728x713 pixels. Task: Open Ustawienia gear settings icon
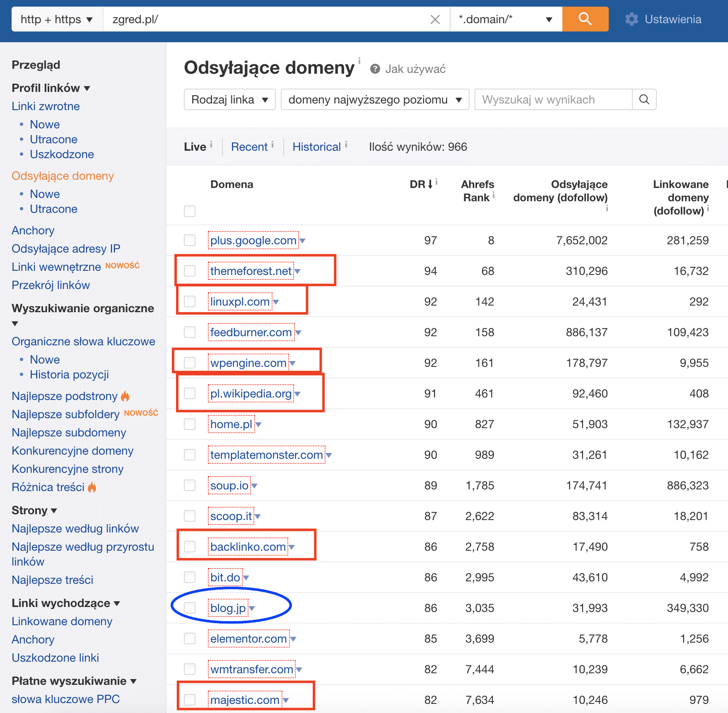pyautogui.click(x=632, y=19)
